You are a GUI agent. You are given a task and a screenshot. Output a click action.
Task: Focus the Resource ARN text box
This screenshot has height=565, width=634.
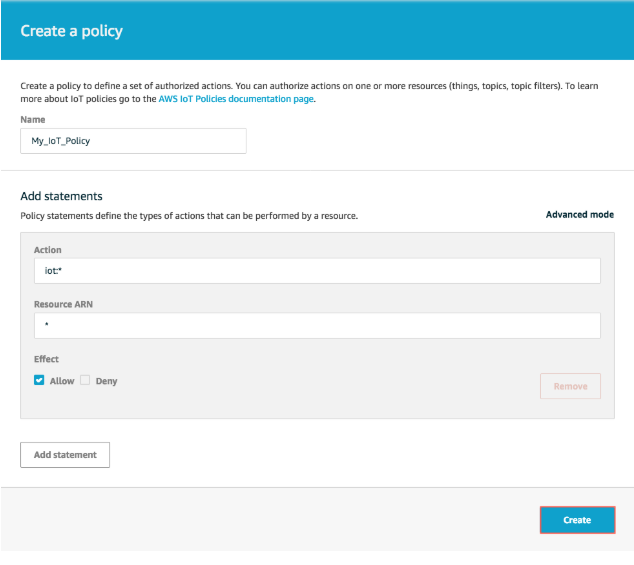point(317,326)
